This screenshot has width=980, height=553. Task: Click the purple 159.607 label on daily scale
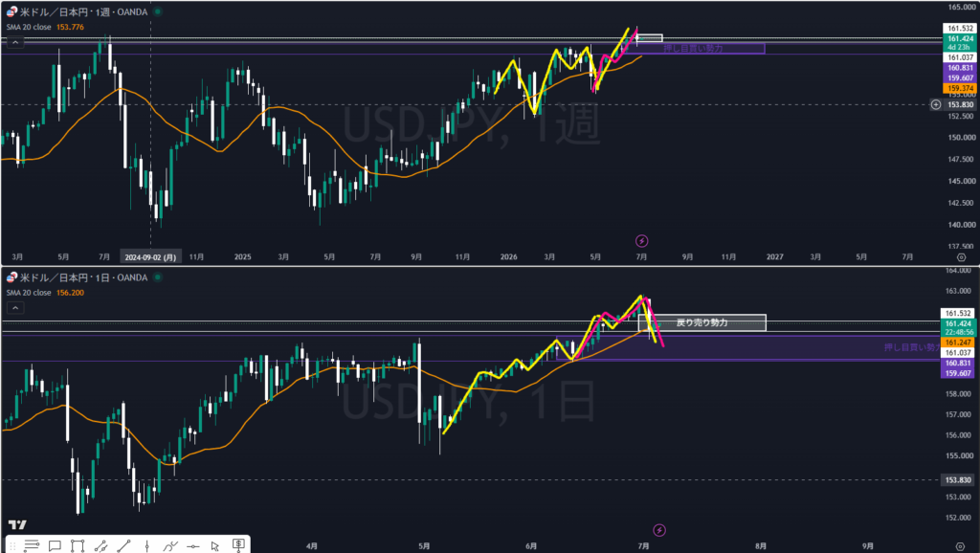tap(957, 374)
